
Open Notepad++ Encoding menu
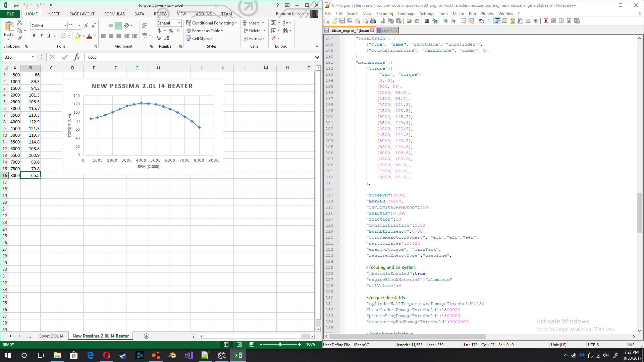[384, 14]
